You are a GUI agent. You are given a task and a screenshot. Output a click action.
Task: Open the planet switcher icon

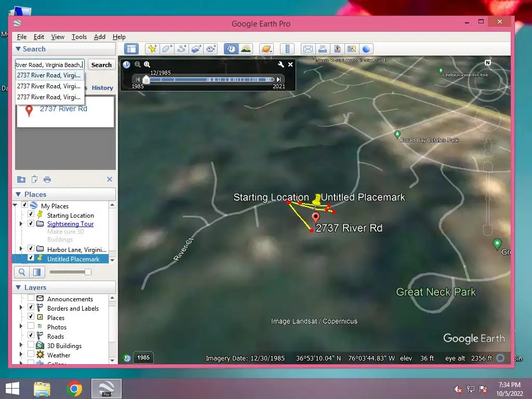(267, 49)
